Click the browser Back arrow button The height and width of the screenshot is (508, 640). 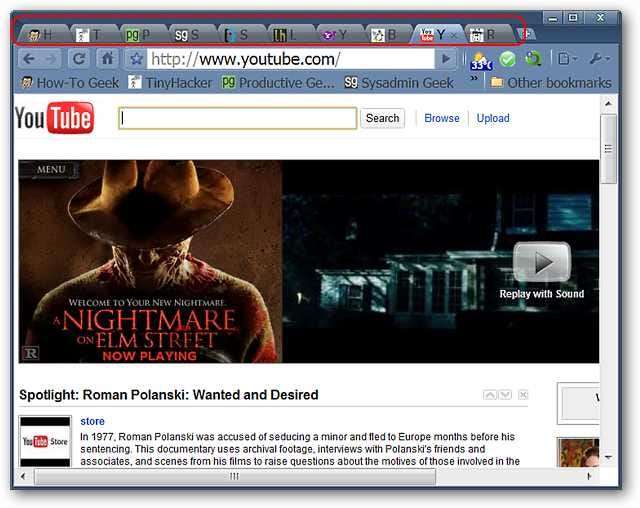point(28,59)
